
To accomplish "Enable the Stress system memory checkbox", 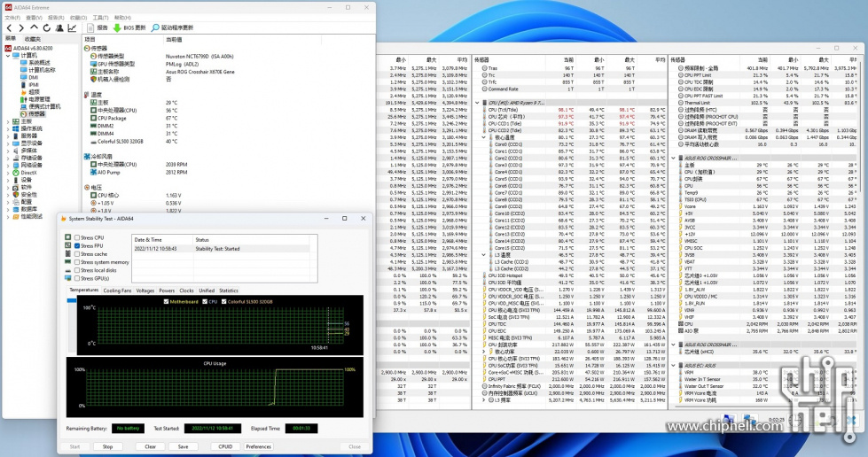I will (77, 262).
